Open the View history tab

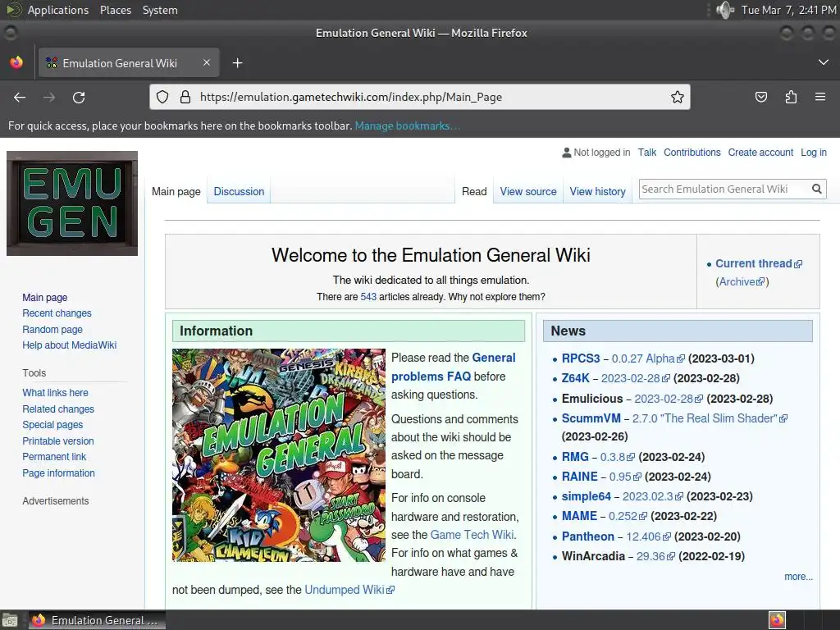597,191
